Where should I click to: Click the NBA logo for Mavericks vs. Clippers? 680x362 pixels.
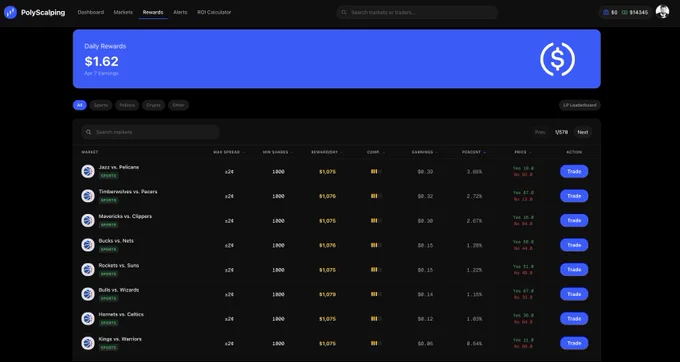88,220
